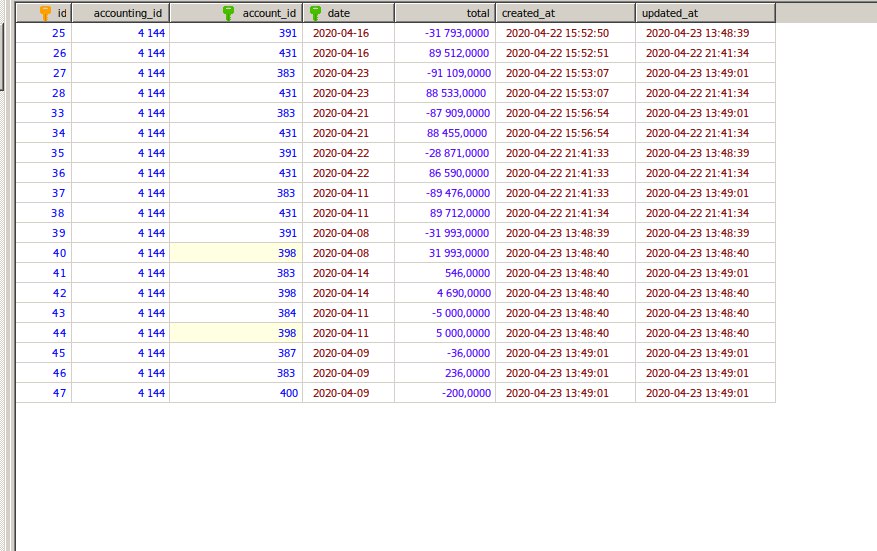
Task: Click updated_at 2020-04-23 13:49:01 in row 37
Action: click(705, 193)
